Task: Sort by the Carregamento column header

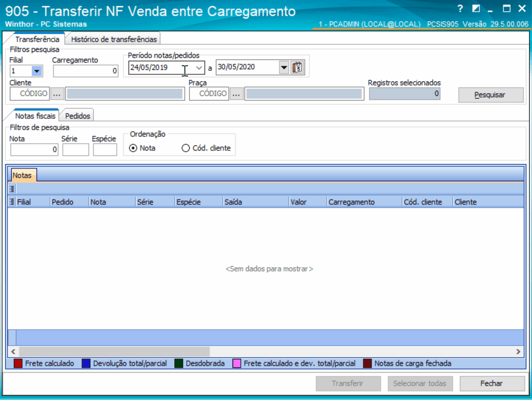Action: click(x=364, y=202)
